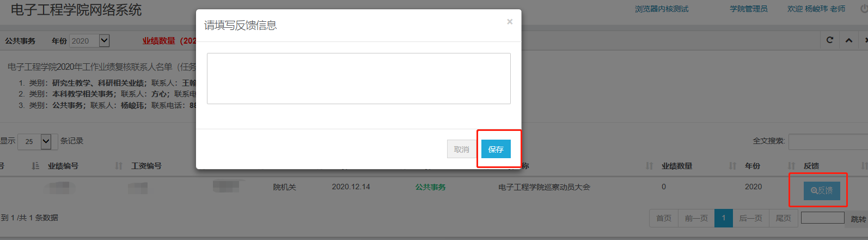868x240 pixels.
Task: Click the 反馈 button in table row
Action: tap(822, 190)
